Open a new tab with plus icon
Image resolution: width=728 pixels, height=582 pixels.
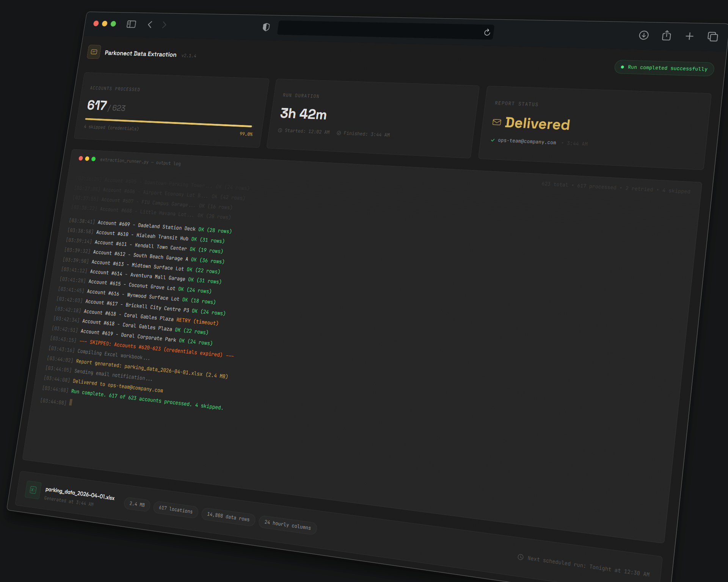(689, 36)
